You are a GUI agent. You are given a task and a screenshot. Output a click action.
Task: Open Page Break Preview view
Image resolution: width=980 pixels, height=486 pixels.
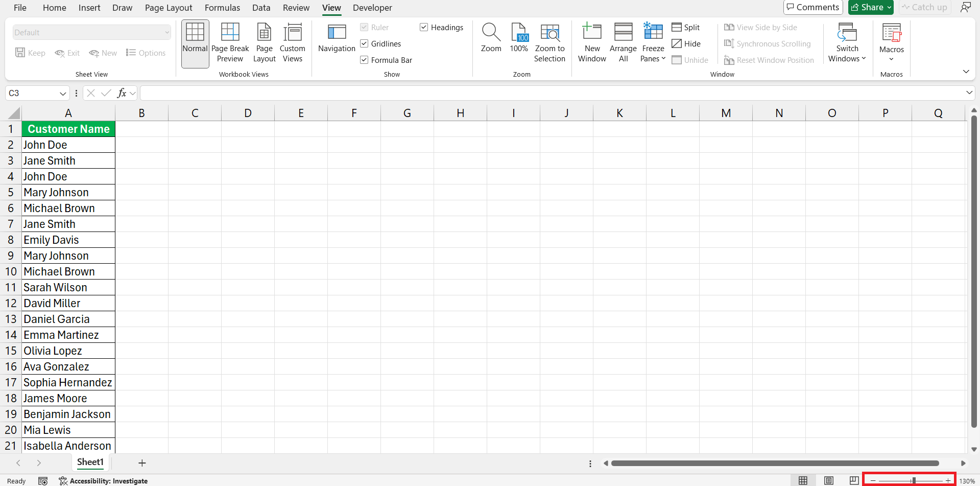tap(230, 43)
